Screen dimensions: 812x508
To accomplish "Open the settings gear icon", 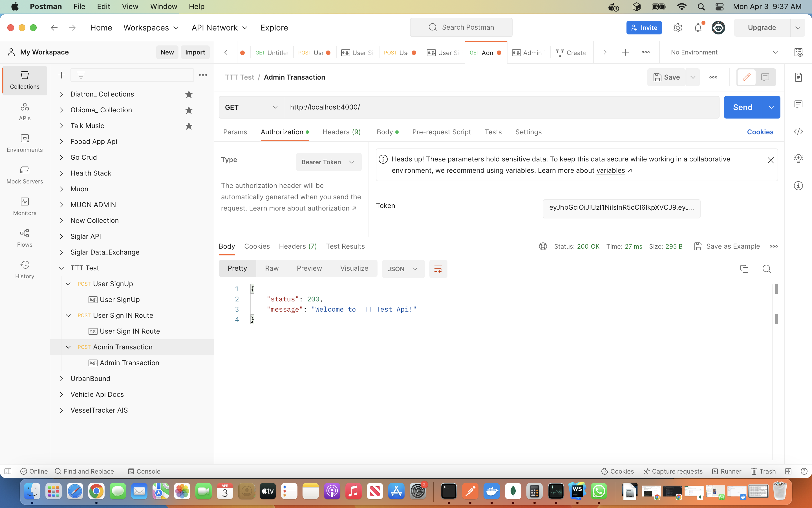I will (x=678, y=28).
